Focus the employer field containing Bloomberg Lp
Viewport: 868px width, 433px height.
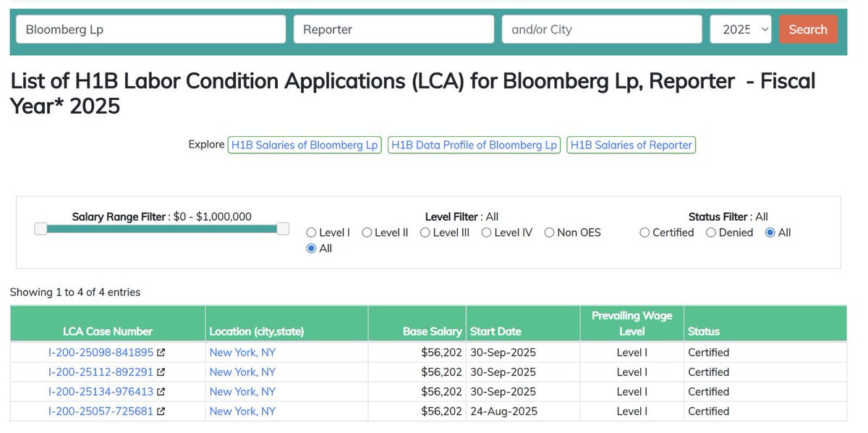(150, 30)
